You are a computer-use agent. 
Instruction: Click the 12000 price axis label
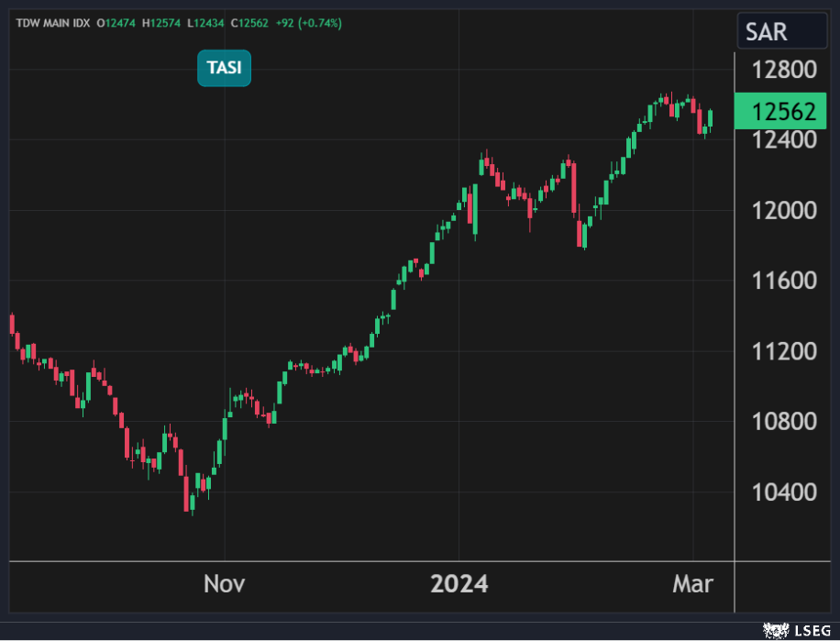pos(783,210)
